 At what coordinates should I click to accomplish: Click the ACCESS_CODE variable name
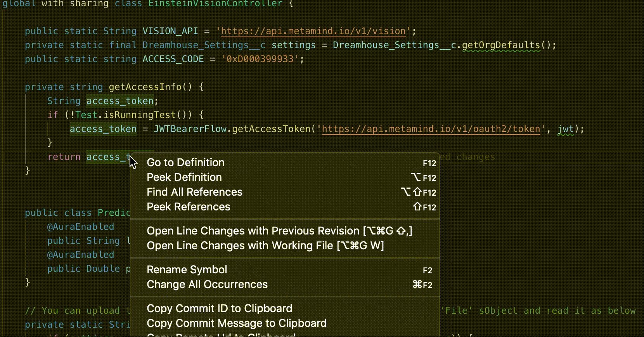click(173, 59)
